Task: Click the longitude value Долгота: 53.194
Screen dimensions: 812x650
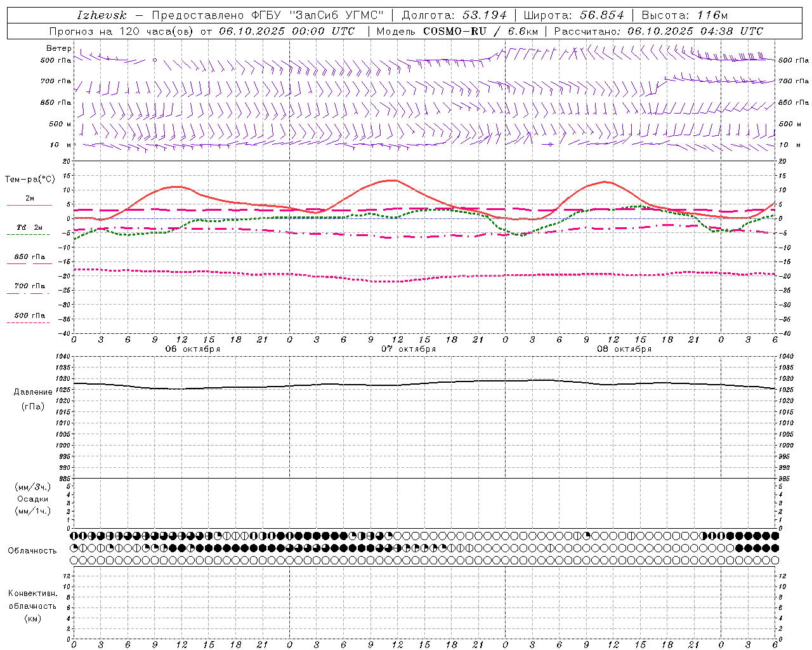Action: tap(454, 15)
